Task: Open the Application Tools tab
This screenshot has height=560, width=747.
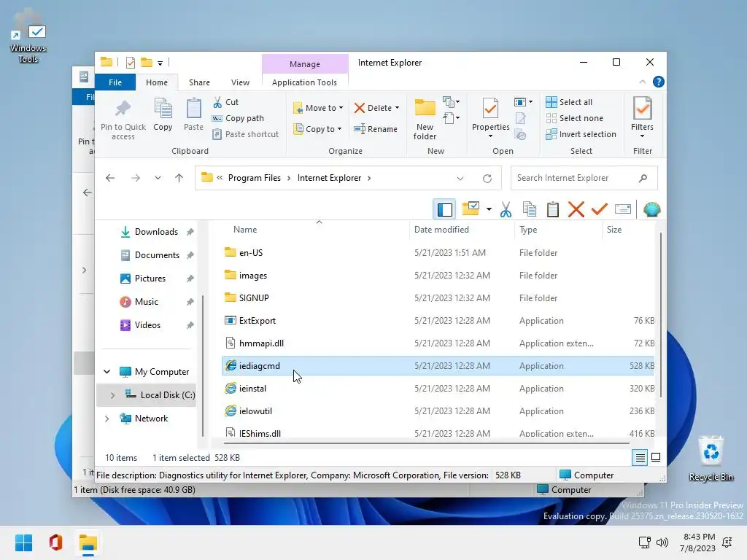Action: [304, 82]
